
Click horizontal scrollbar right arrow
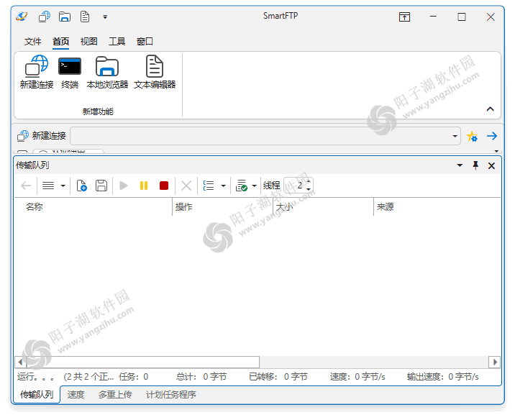point(495,362)
